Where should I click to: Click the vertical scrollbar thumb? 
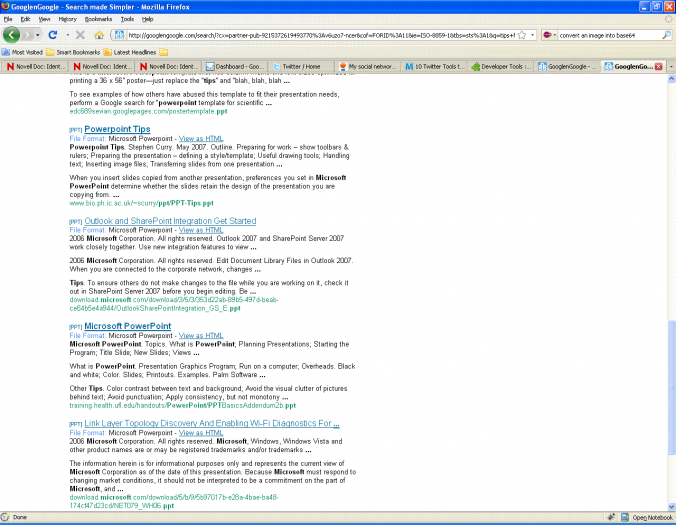[671, 387]
